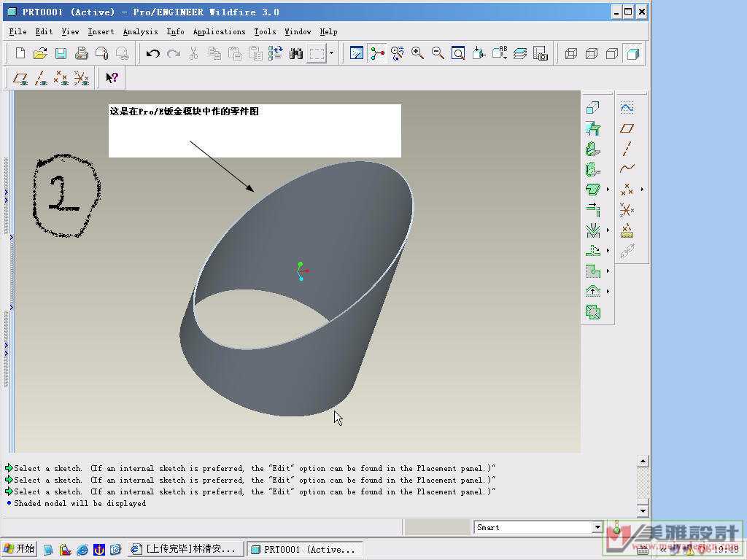Select the Unattached Flat Wall tool
747x560 pixels.
coord(593,190)
